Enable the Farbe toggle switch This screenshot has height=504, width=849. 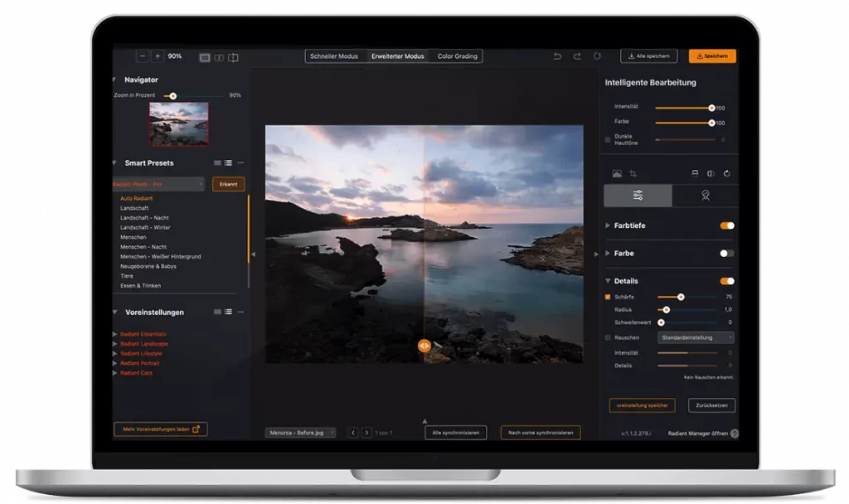pyautogui.click(x=727, y=254)
